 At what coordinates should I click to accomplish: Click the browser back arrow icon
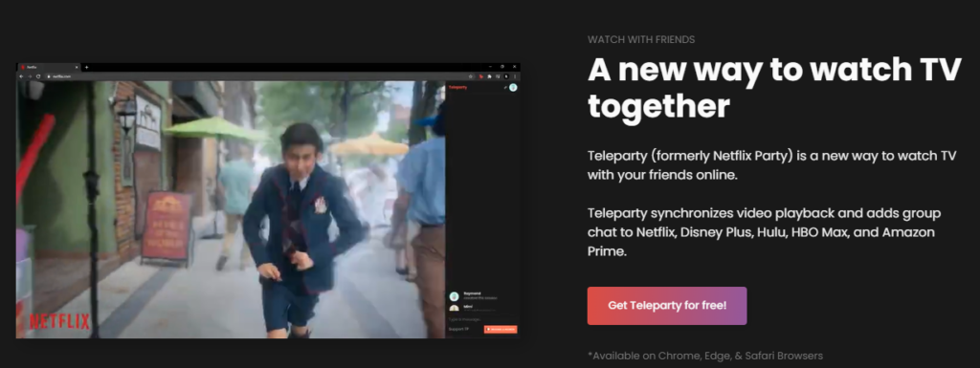coord(21,76)
